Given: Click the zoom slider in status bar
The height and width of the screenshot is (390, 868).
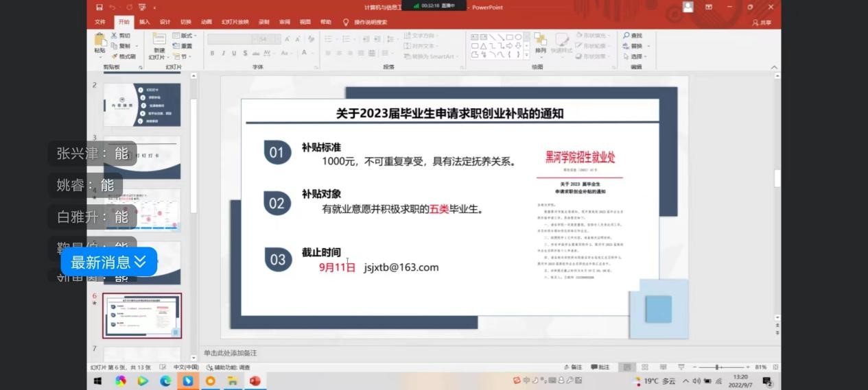Looking at the screenshot, I should coord(718,367).
